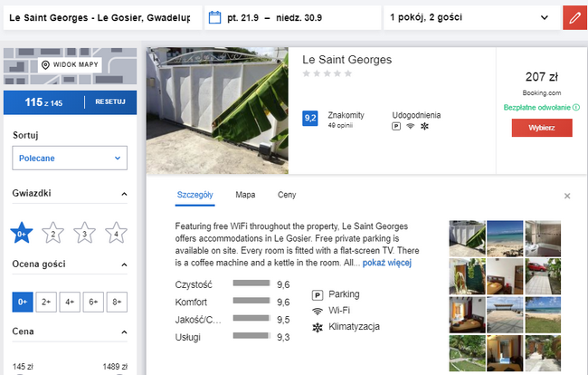The width and height of the screenshot is (588, 375).
Task: Click the main hotel gate photo
Action: click(x=217, y=111)
